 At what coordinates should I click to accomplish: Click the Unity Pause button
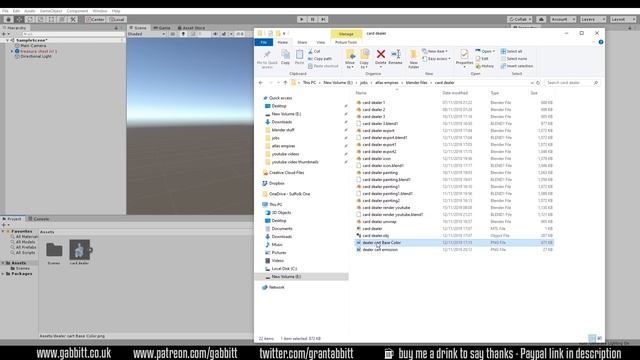click(x=313, y=19)
